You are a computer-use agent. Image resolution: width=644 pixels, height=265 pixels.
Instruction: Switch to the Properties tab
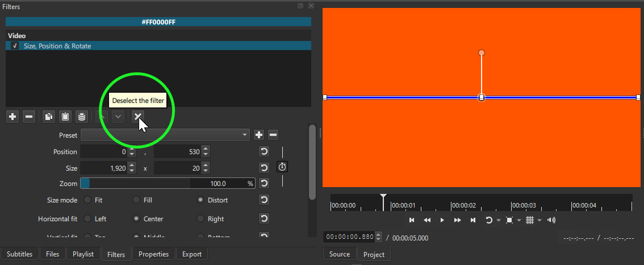coord(153,254)
